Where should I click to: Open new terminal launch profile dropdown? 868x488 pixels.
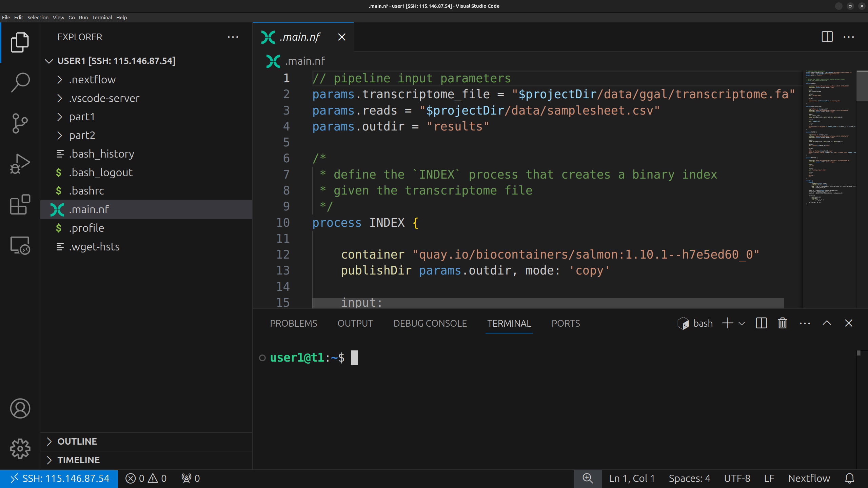pos(742,323)
